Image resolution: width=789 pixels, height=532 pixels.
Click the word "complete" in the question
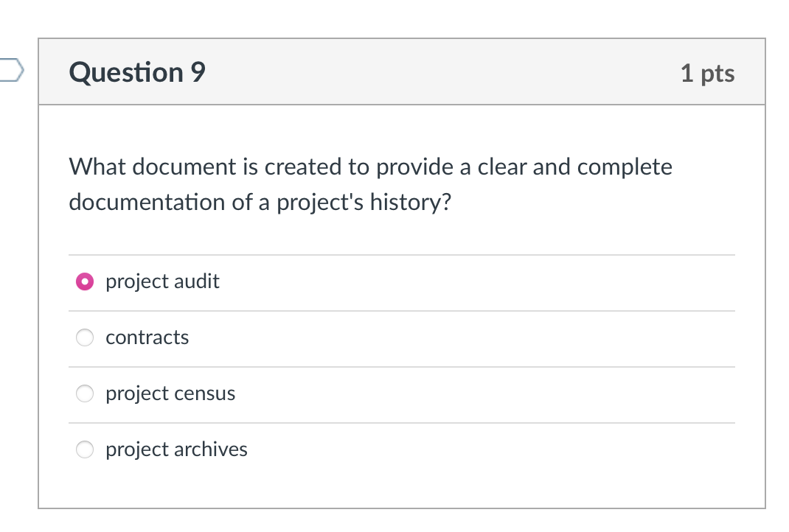(x=625, y=167)
